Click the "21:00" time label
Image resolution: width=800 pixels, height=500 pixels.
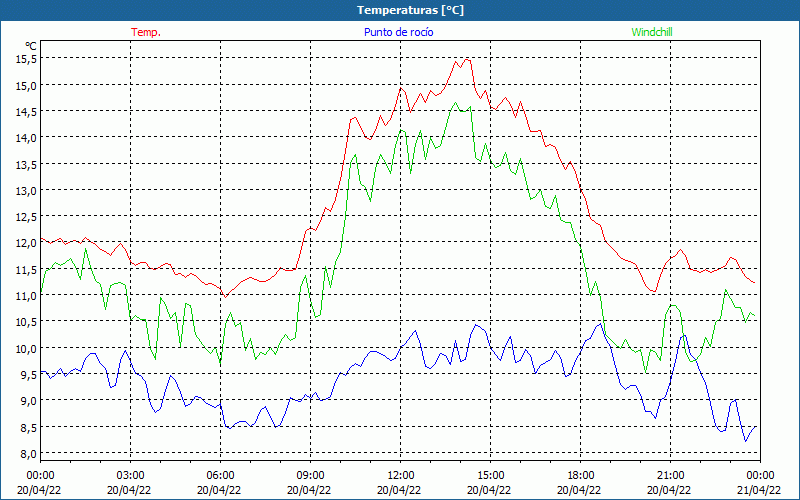coord(670,476)
